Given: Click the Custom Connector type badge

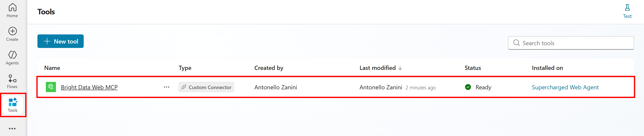Looking at the screenshot, I should (x=206, y=87).
